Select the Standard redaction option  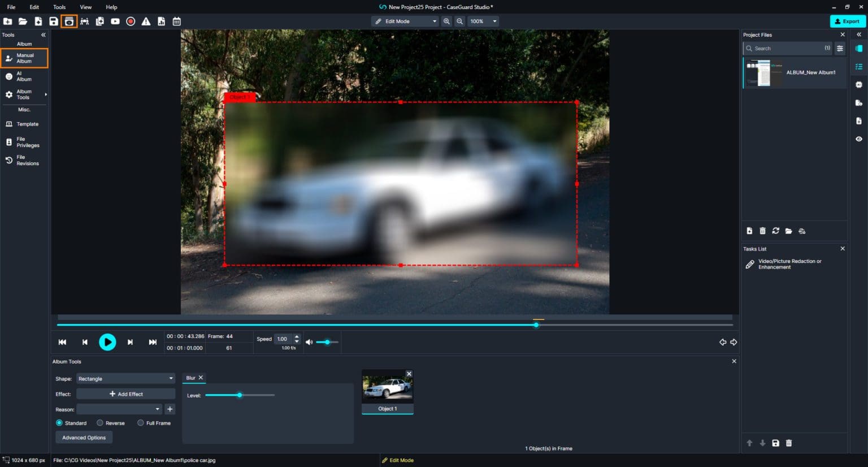(x=59, y=422)
